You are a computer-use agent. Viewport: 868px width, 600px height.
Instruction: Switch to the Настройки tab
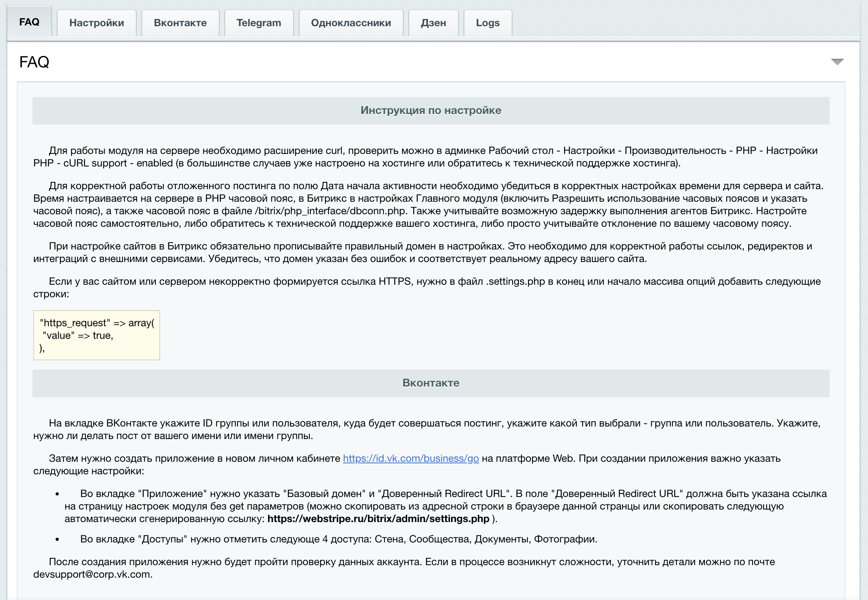tap(96, 23)
